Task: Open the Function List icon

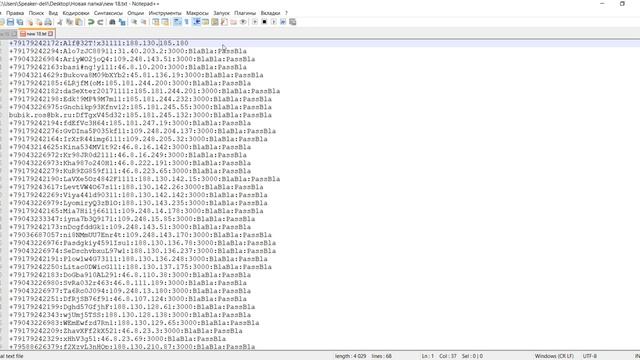Action: (224, 22)
